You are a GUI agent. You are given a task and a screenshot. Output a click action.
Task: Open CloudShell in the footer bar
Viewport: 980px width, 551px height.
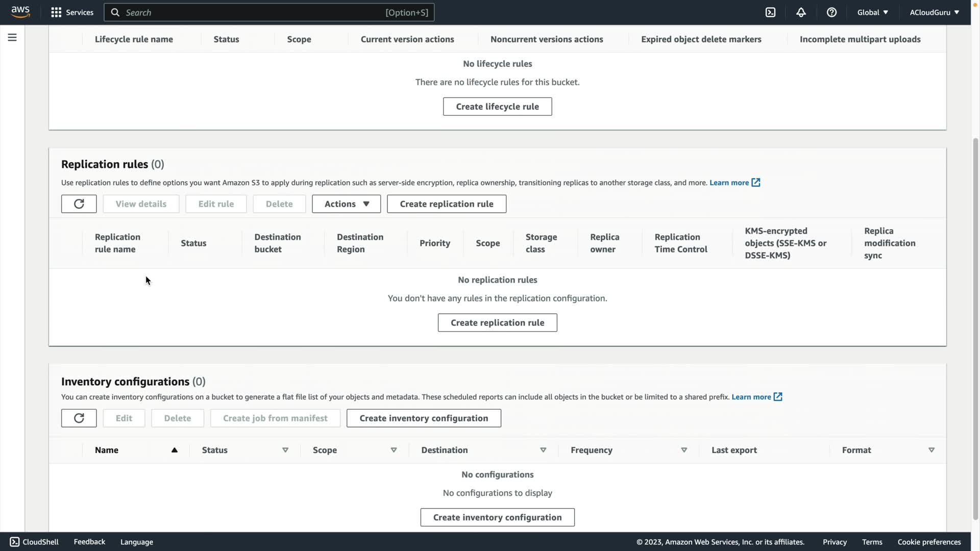(x=34, y=542)
